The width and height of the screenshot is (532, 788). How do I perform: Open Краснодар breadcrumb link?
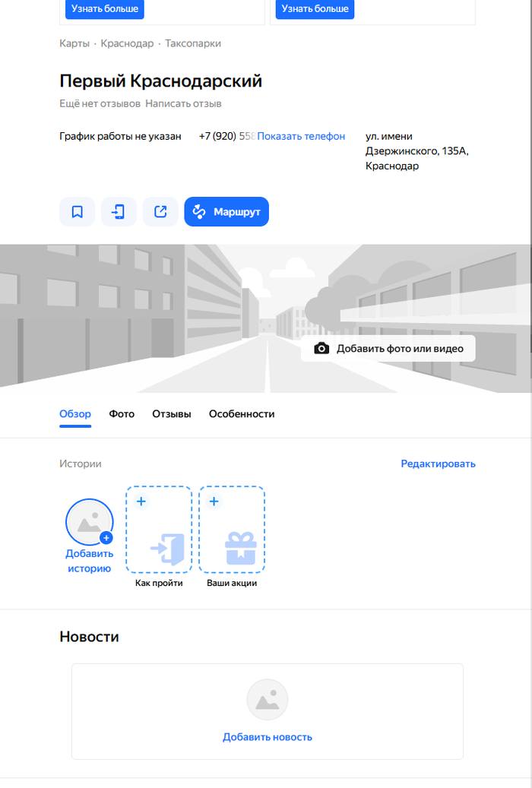(127, 43)
